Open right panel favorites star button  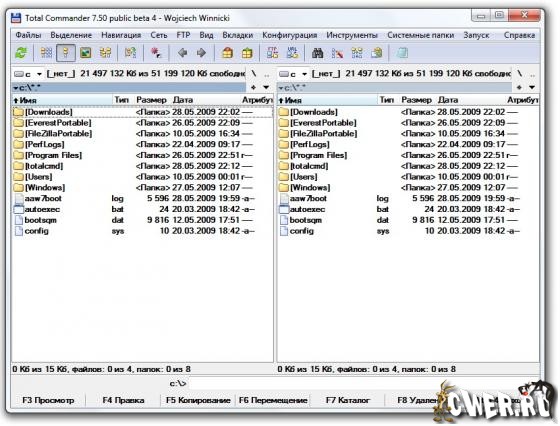519,87
